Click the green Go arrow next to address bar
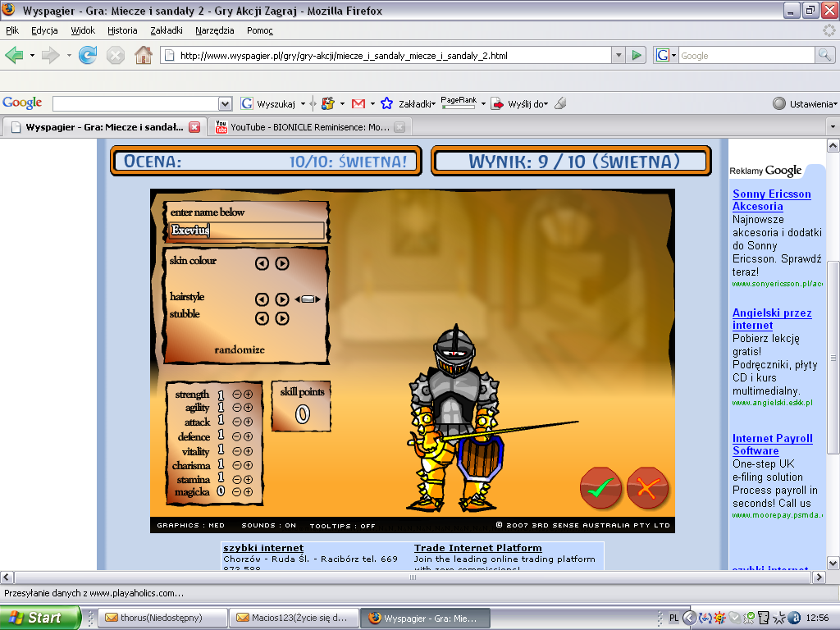 click(x=636, y=55)
